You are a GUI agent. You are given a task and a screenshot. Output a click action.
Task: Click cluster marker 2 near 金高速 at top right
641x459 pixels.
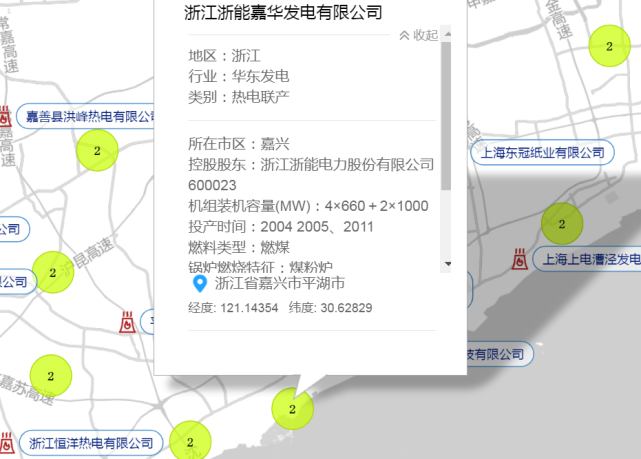609,46
